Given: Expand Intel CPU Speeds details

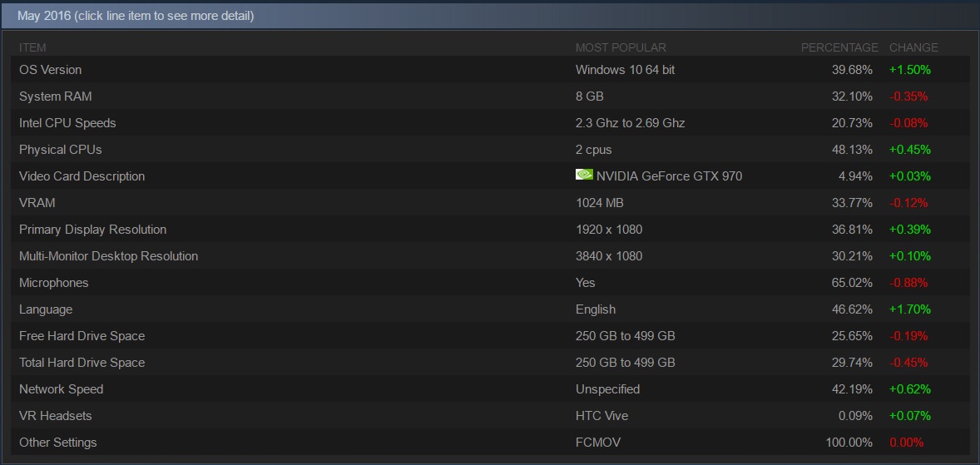Looking at the screenshot, I should [67, 123].
